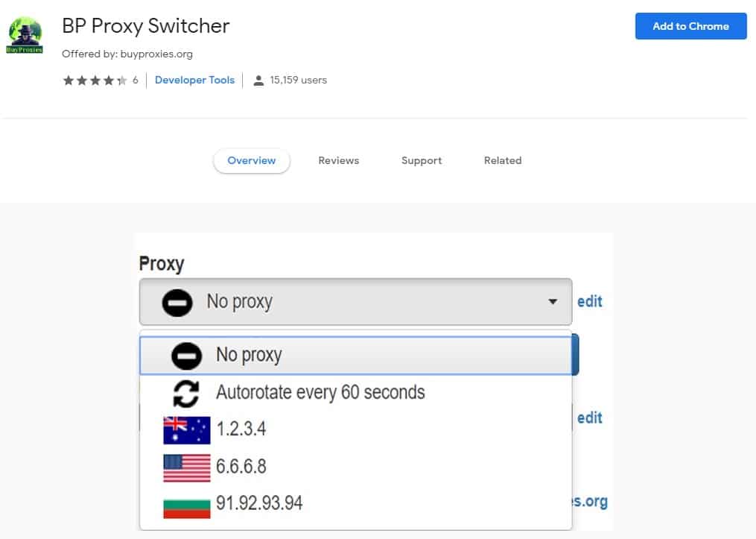The height and width of the screenshot is (539, 756).
Task: Click the 15,159 users text
Action: (x=299, y=80)
